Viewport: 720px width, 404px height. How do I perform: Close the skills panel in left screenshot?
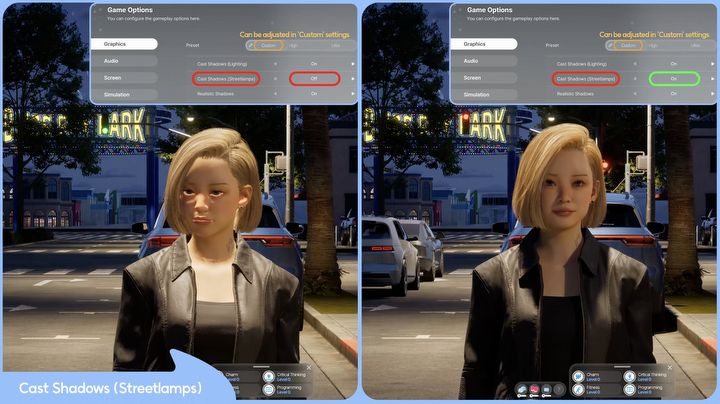coord(308,367)
